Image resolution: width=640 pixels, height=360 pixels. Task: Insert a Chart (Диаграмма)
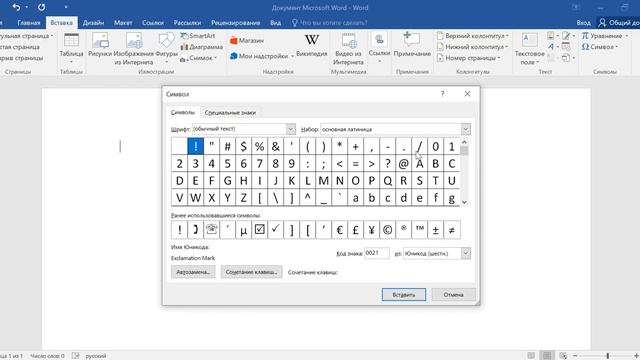tap(201, 47)
